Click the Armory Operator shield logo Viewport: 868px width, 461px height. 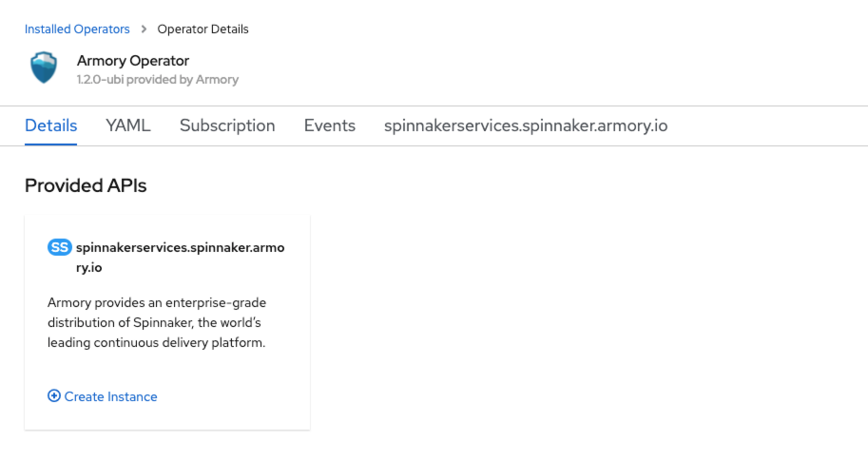[44, 67]
